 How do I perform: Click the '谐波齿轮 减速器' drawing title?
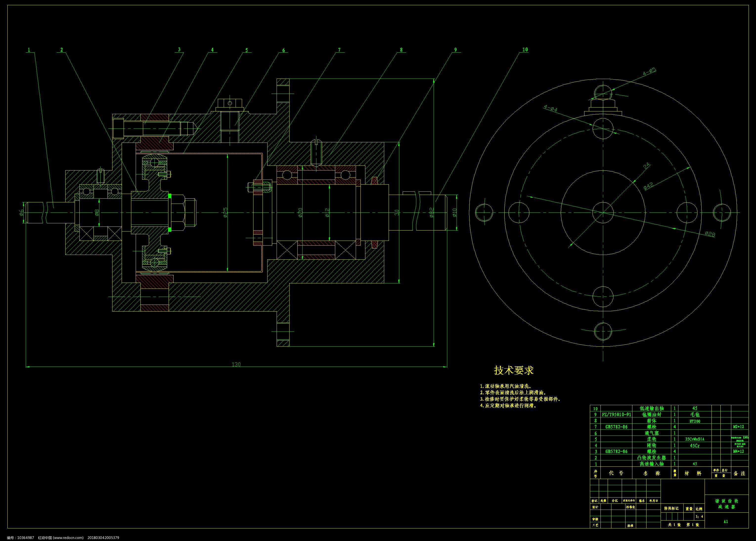(726, 504)
